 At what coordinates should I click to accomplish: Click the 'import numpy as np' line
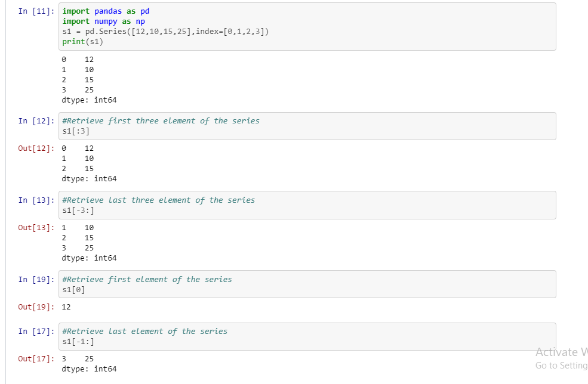coord(103,21)
